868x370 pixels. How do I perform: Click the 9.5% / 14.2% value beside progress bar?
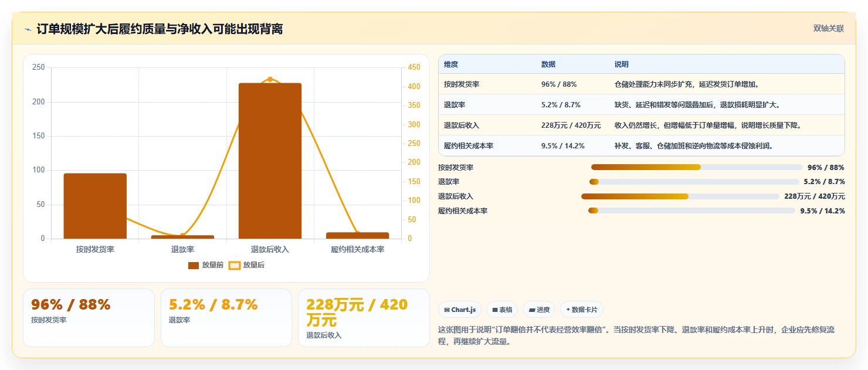pos(822,211)
